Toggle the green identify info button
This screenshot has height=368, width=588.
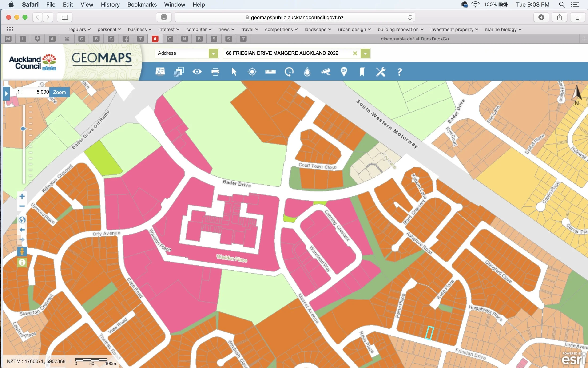(22, 262)
